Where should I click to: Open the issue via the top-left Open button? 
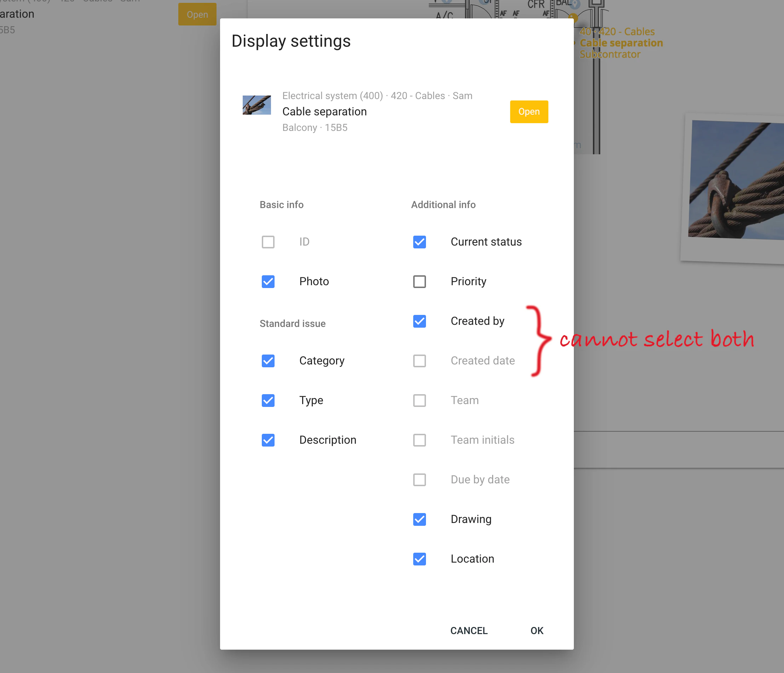tap(197, 14)
